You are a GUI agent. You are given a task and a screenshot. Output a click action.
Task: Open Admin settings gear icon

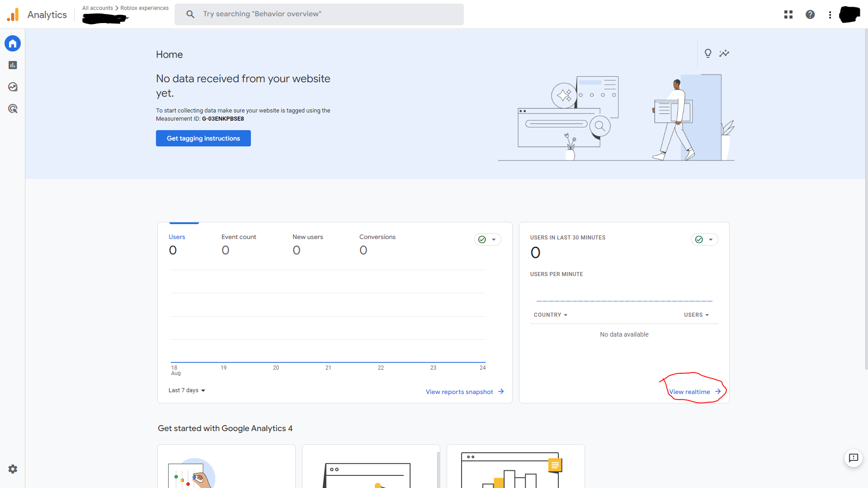coord(13,469)
